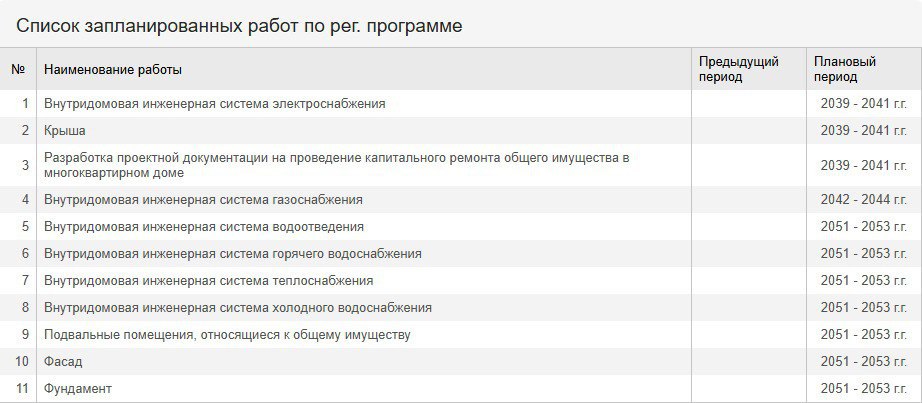The width and height of the screenshot is (922, 403).
Task: Select the горячего водоснабжения row
Action: (x=461, y=254)
